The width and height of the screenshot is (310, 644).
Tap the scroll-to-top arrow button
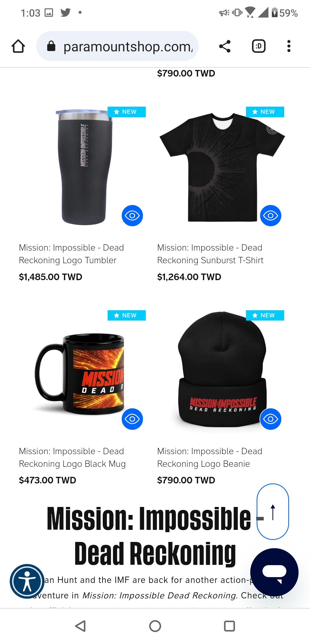(273, 512)
